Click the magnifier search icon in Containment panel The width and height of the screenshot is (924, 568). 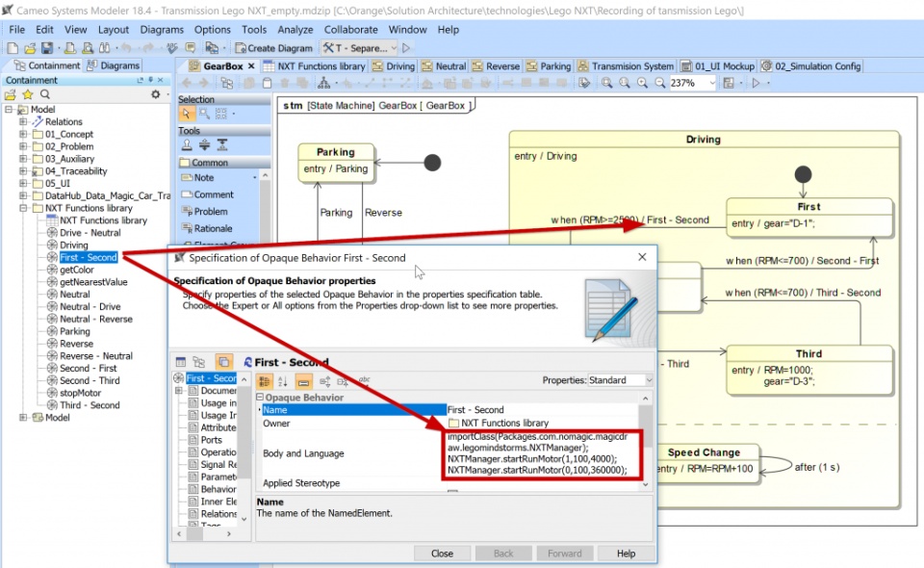tap(45, 94)
